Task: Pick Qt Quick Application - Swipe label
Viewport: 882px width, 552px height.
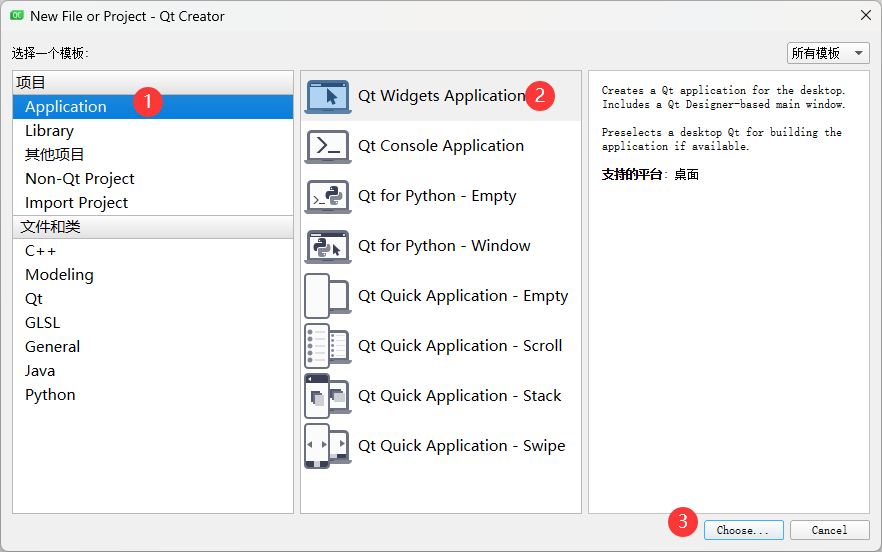Action: click(x=462, y=446)
